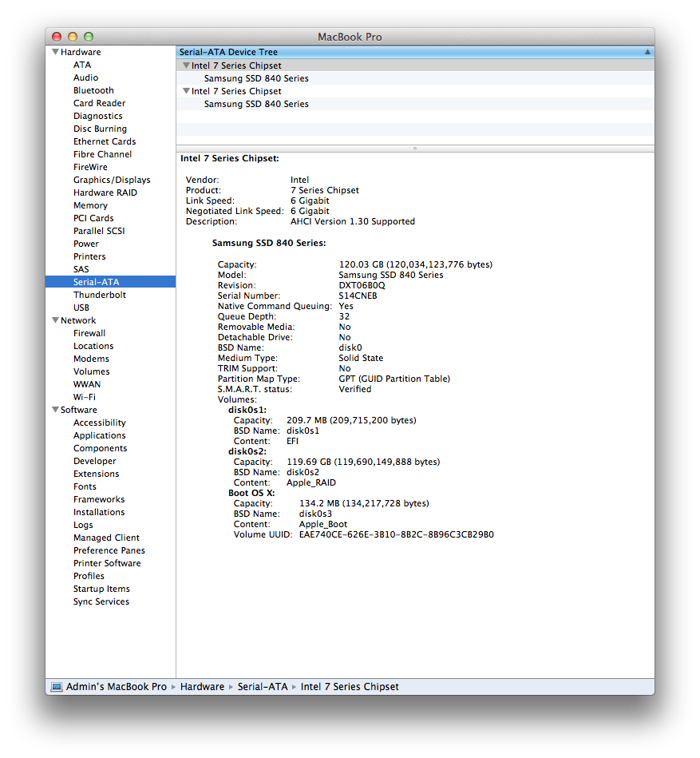Select SAS in the sidebar

click(81, 269)
